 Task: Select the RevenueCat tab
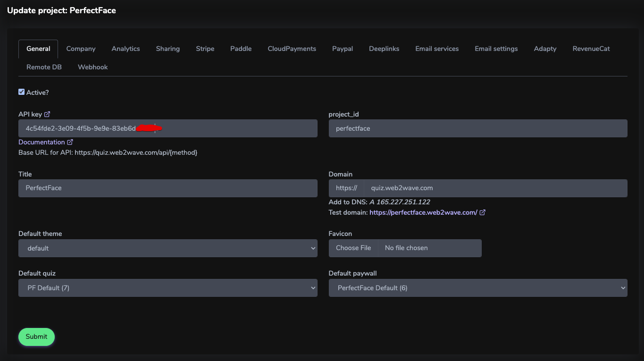point(591,49)
